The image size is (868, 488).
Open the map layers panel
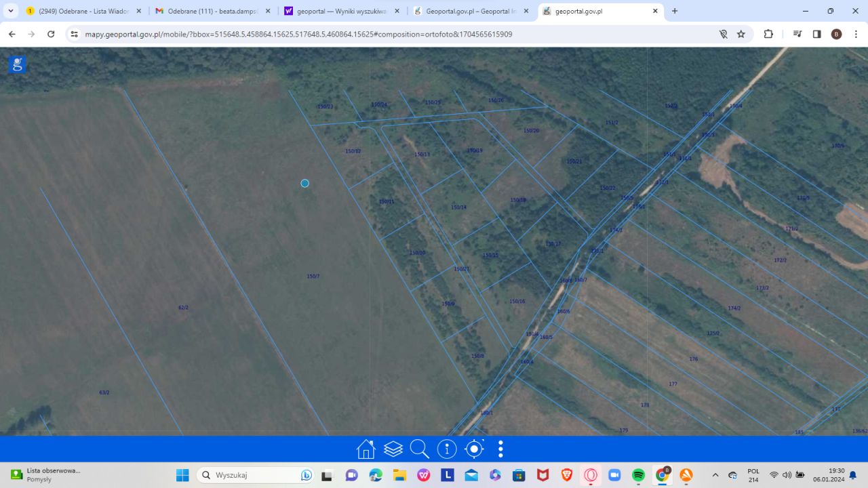click(393, 449)
